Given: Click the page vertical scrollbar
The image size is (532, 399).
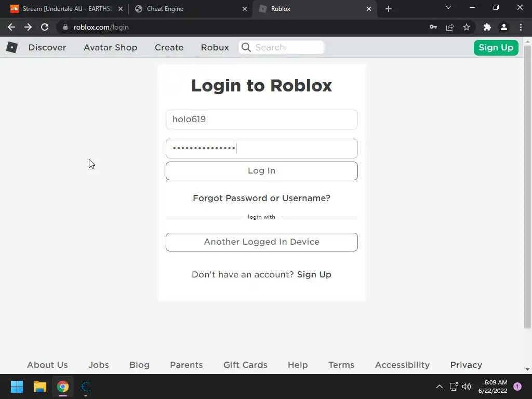Looking at the screenshot, I should (527, 187).
